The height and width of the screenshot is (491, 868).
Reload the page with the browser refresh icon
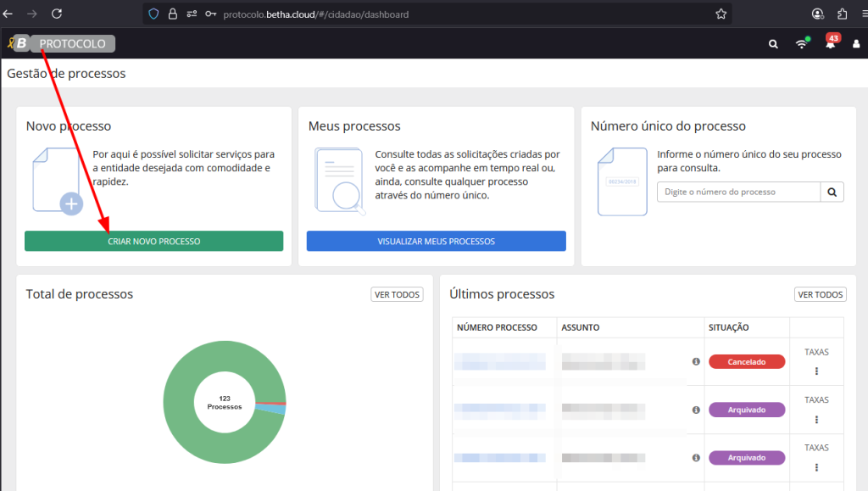[57, 14]
